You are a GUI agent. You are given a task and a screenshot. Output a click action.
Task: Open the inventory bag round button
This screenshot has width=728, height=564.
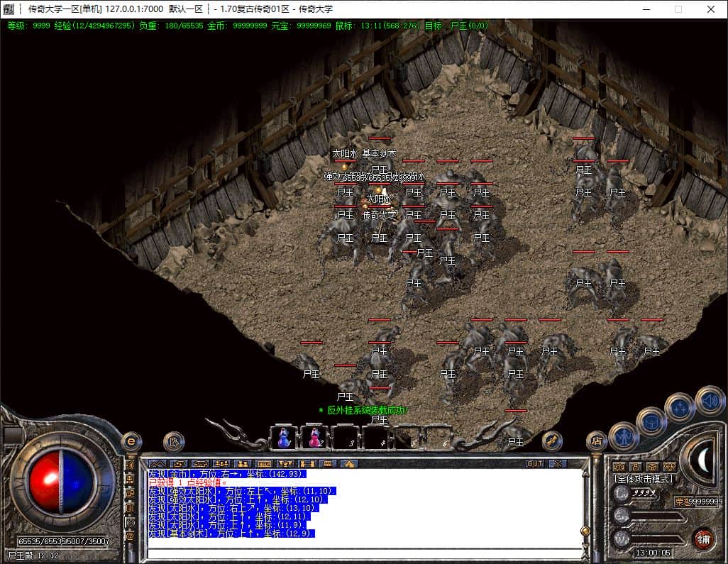click(x=651, y=421)
